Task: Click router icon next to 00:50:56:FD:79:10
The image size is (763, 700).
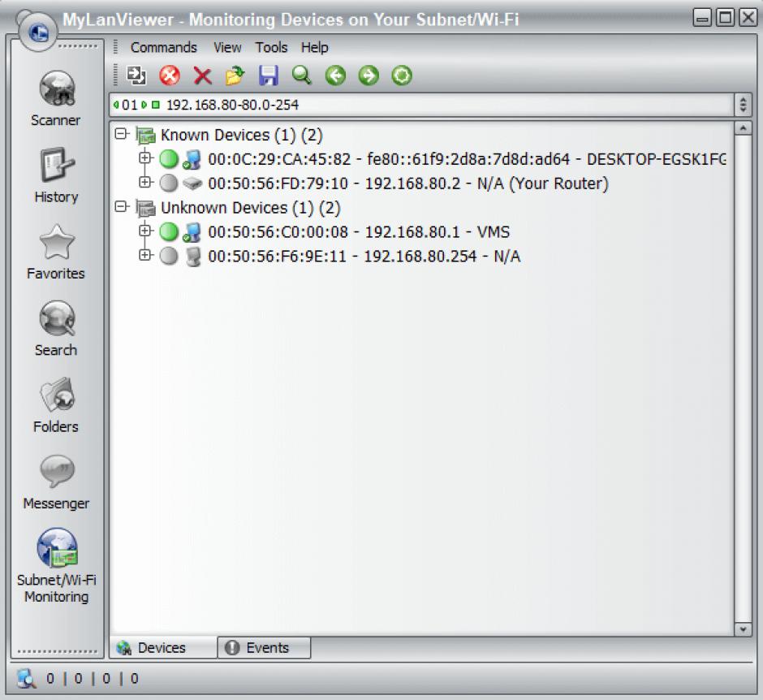Action: [192, 184]
